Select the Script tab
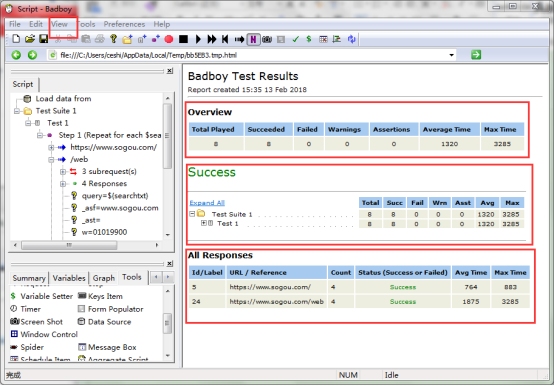 [23, 84]
